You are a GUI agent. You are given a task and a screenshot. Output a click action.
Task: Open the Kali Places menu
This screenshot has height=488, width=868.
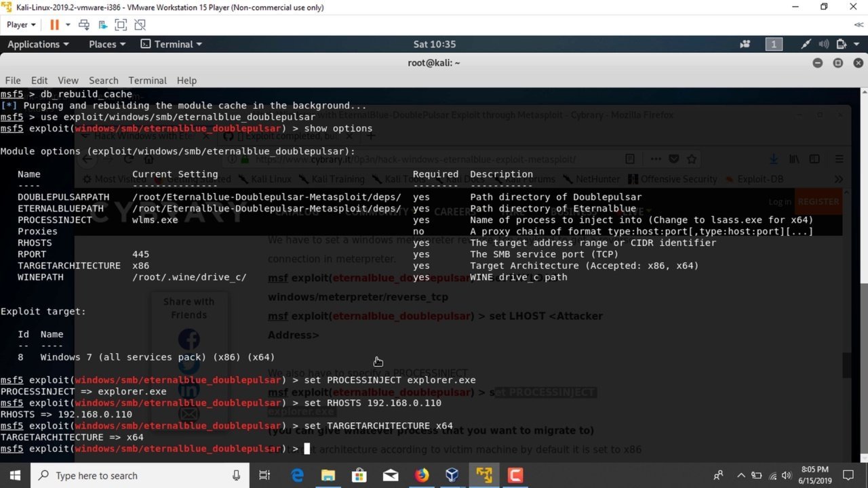tap(107, 44)
